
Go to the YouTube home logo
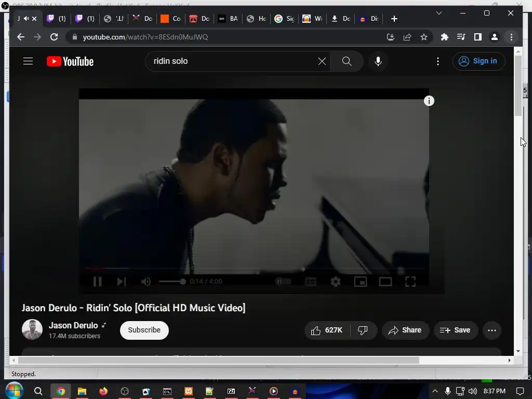70,61
